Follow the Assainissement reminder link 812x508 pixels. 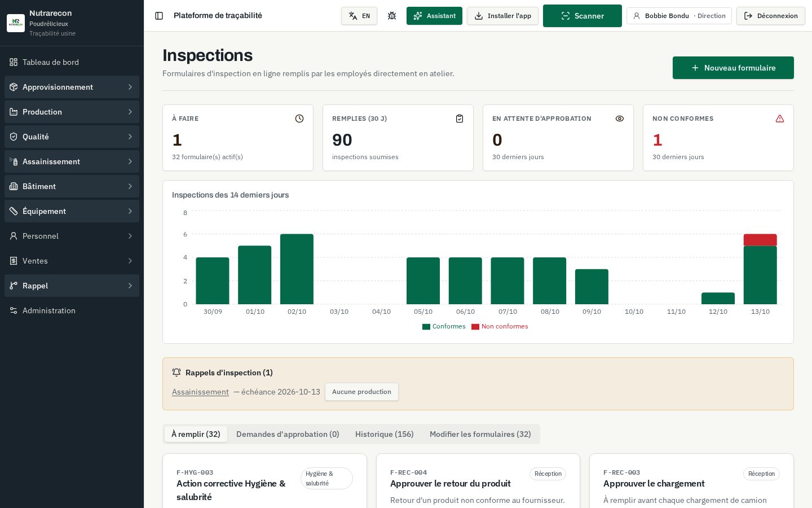(200, 392)
